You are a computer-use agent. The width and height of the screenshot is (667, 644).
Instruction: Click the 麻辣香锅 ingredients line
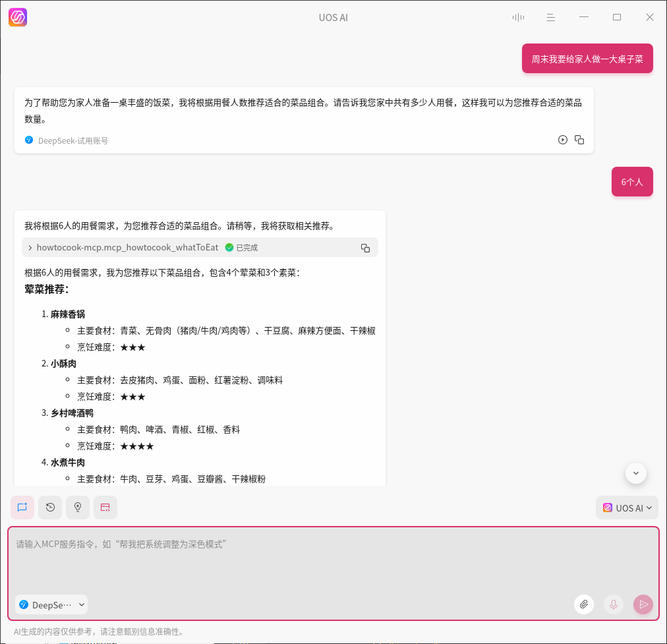(226, 331)
